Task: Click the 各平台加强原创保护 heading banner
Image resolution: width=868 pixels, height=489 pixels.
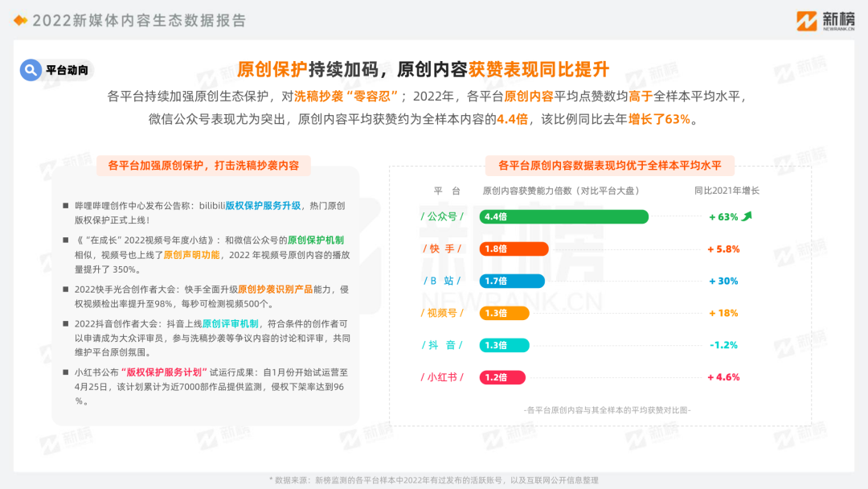Action: tap(203, 166)
